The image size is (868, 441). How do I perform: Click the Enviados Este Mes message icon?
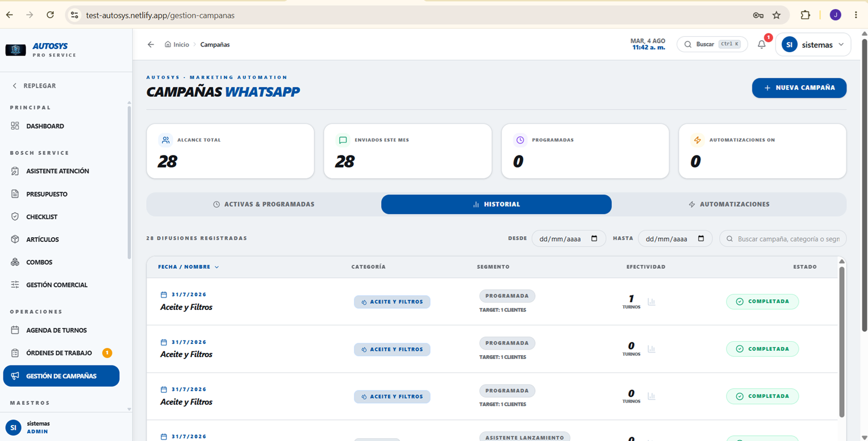(x=343, y=140)
